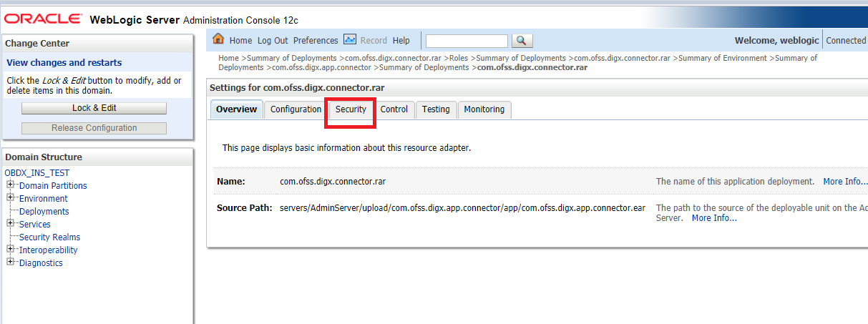Open Services in domain tree
Image resolution: width=868 pixels, height=324 pixels.
[35, 225]
